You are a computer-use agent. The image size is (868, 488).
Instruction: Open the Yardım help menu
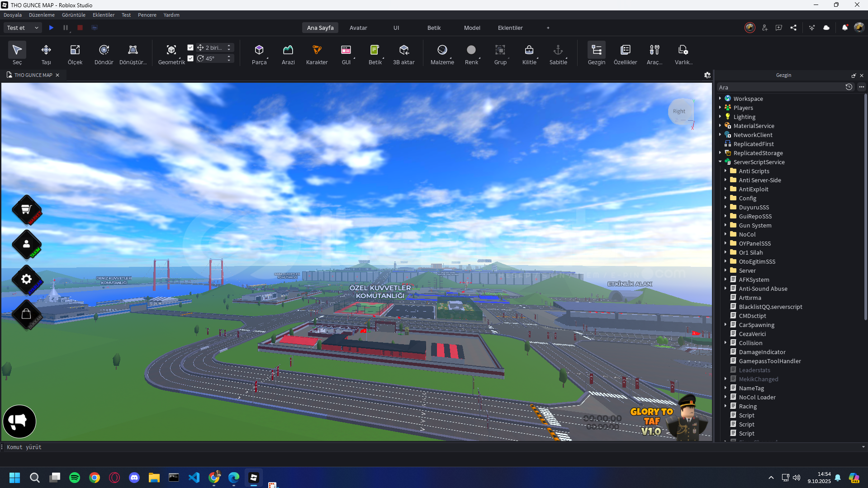171,15
